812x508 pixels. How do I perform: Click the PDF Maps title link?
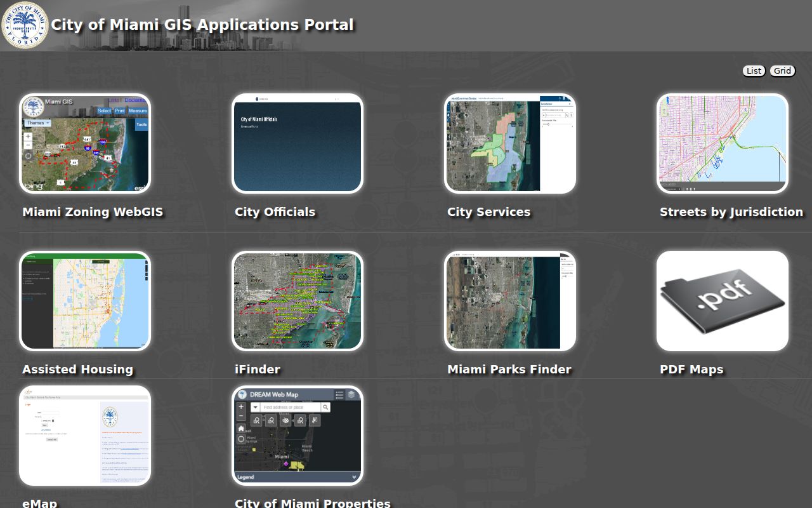tap(691, 370)
